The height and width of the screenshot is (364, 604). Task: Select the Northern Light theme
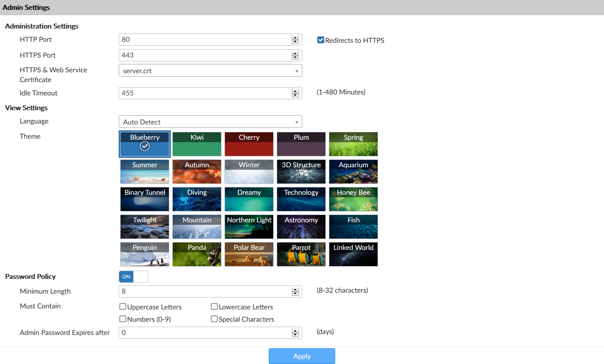[x=249, y=227]
